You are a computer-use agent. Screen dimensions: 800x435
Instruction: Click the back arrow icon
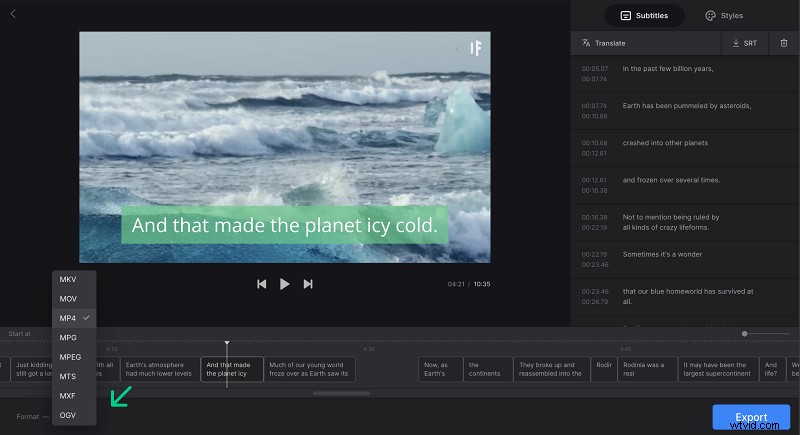pos(13,14)
